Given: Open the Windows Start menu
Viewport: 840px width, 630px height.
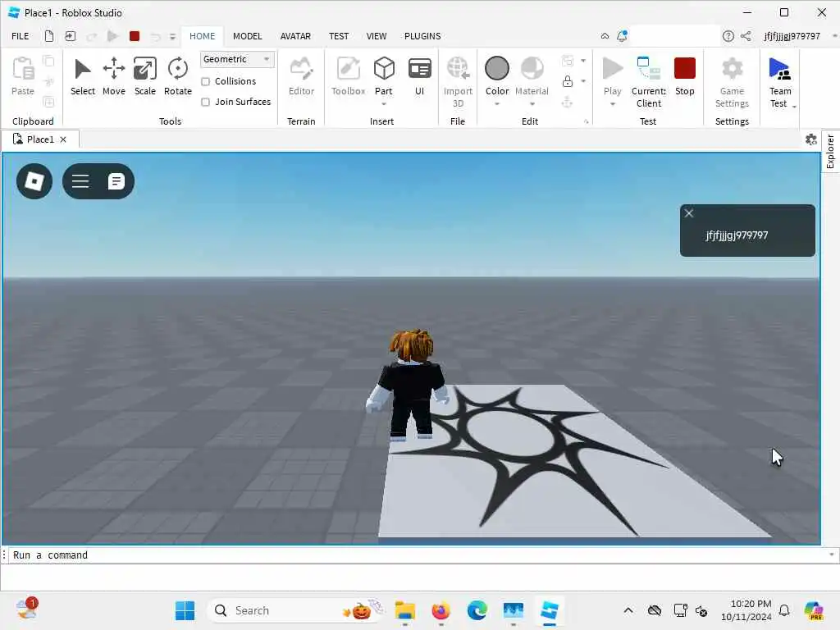Looking at the screenshot, I should click(185, 610).
